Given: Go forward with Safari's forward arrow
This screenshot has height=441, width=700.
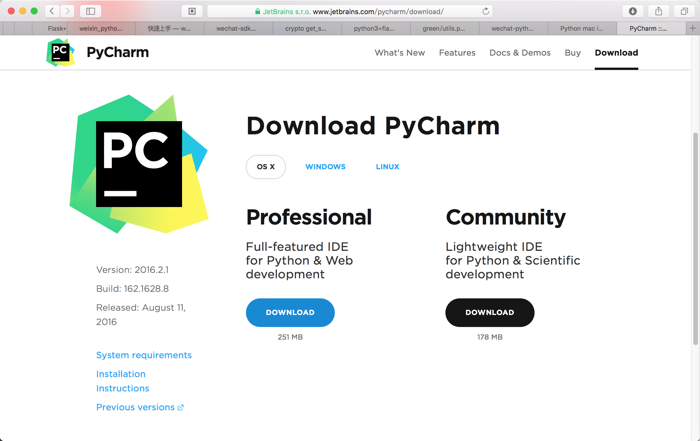Looking at the screenshot, I should tap(67, 11).
